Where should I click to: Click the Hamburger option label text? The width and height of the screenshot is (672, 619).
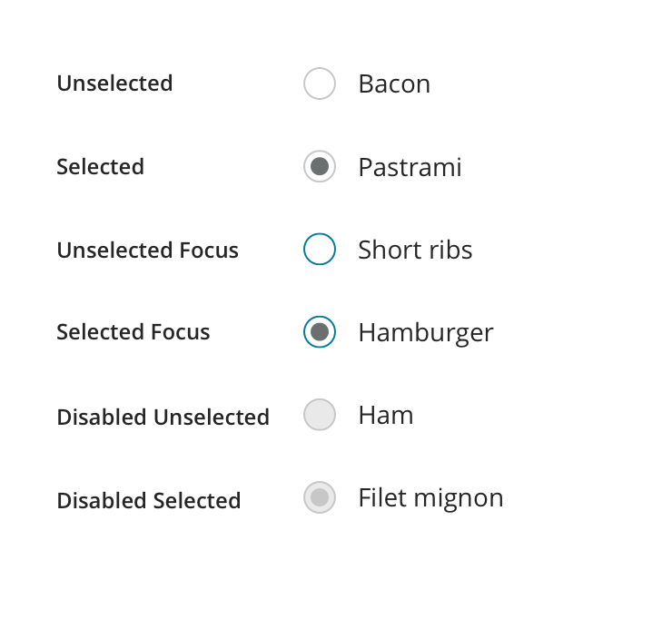coord(426,333)
